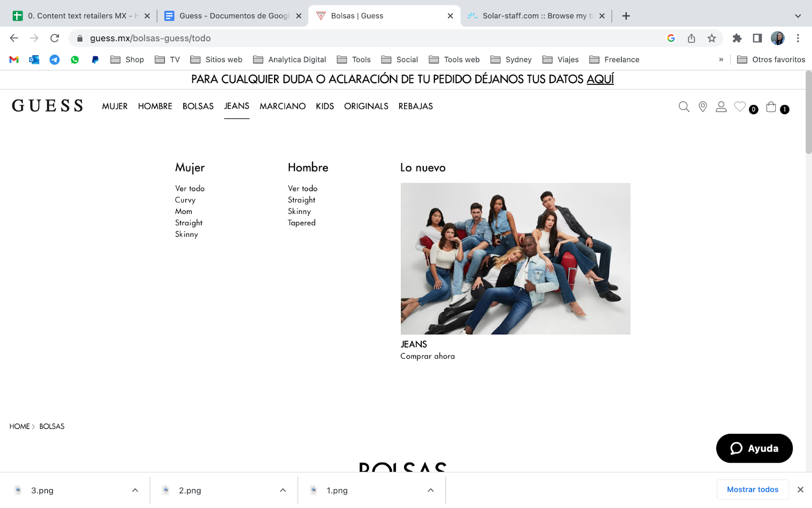The width and height of the screenshot is (812, 508).
Task: Go to HOME in the breadcrumb
Action: coord(19,426)
